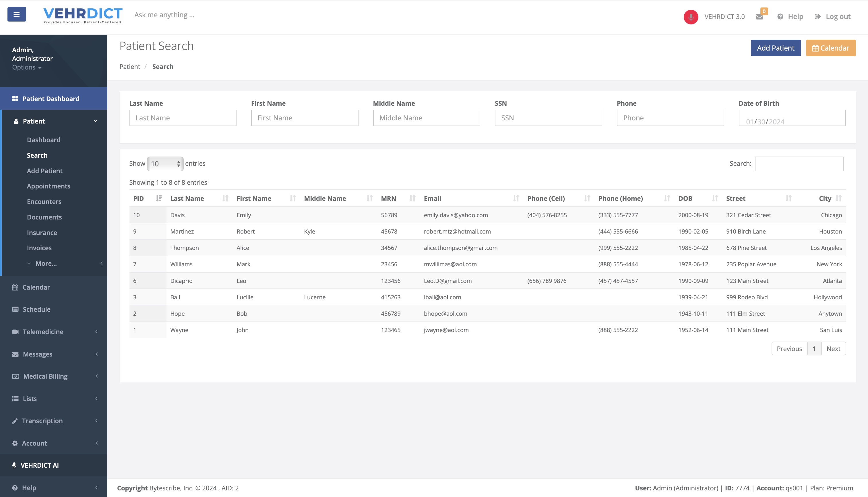The width and height of the screenshot is (868, 497).
Task: Click the Help question mark icon
Action: 780,17
